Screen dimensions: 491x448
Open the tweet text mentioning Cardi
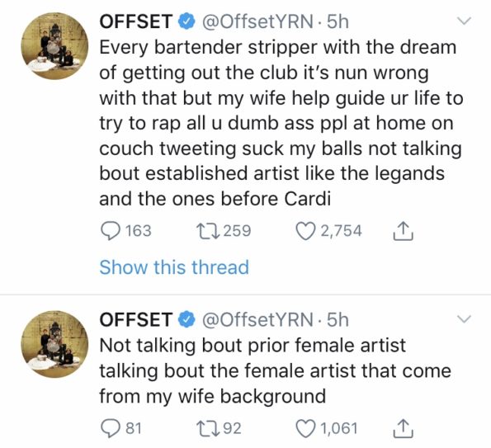click(281, 123)
